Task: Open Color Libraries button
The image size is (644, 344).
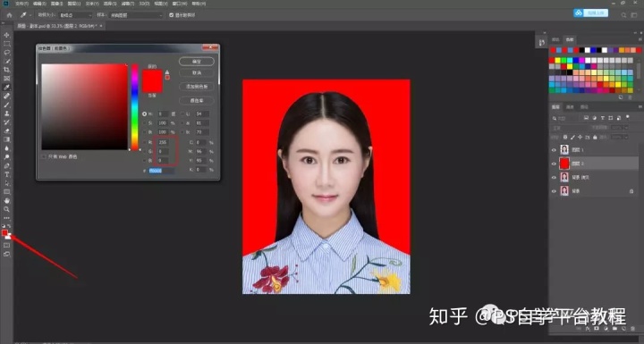Action: pyautogui.click(x=197, y=101)
